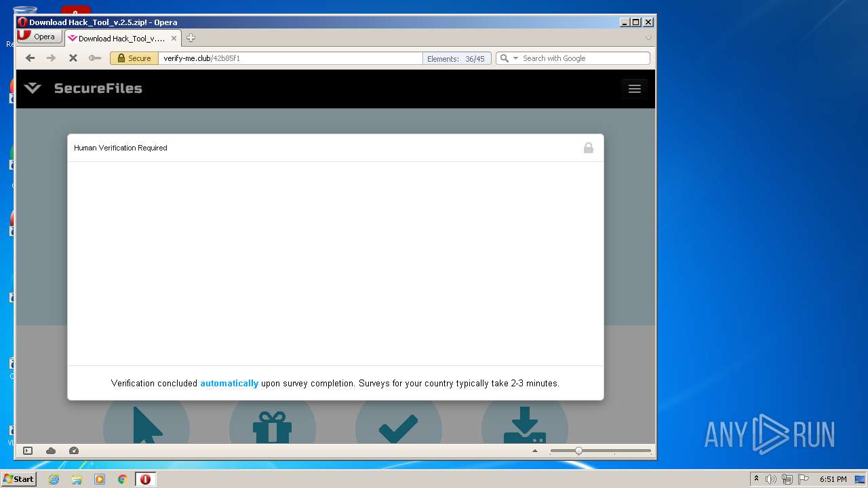Select the Opera taskbar button
868x488 pixels.
point(145,479)
